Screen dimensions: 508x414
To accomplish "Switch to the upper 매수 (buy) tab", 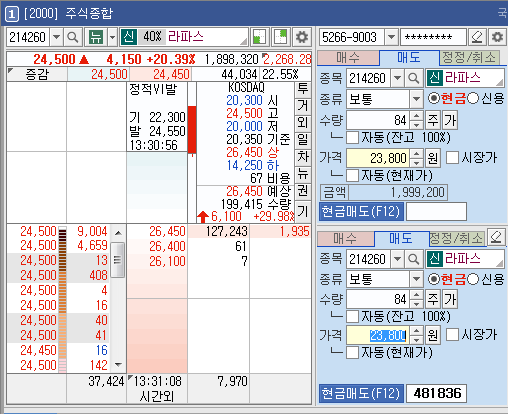I will click(348, 58).
